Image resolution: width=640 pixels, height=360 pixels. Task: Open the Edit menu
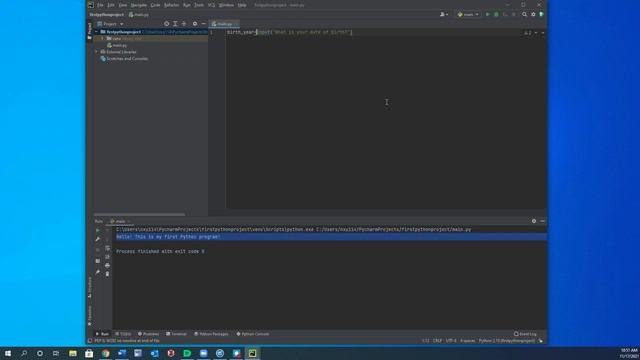pos(111,5)
